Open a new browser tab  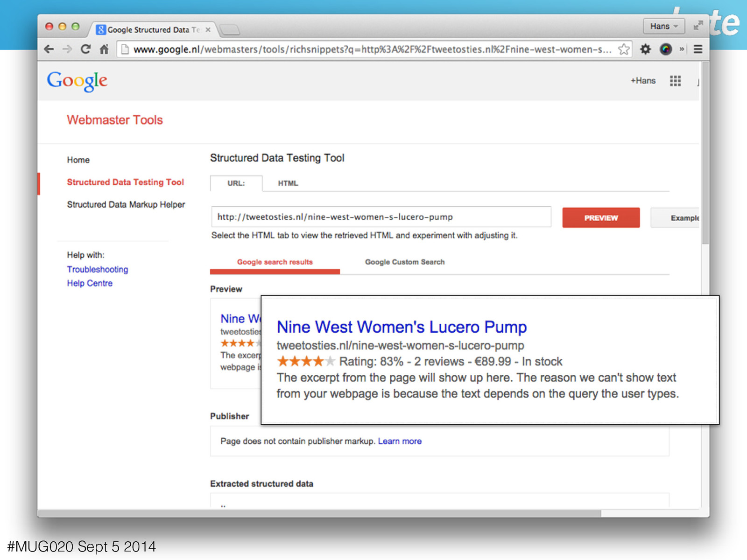click(x=230, y=30)
